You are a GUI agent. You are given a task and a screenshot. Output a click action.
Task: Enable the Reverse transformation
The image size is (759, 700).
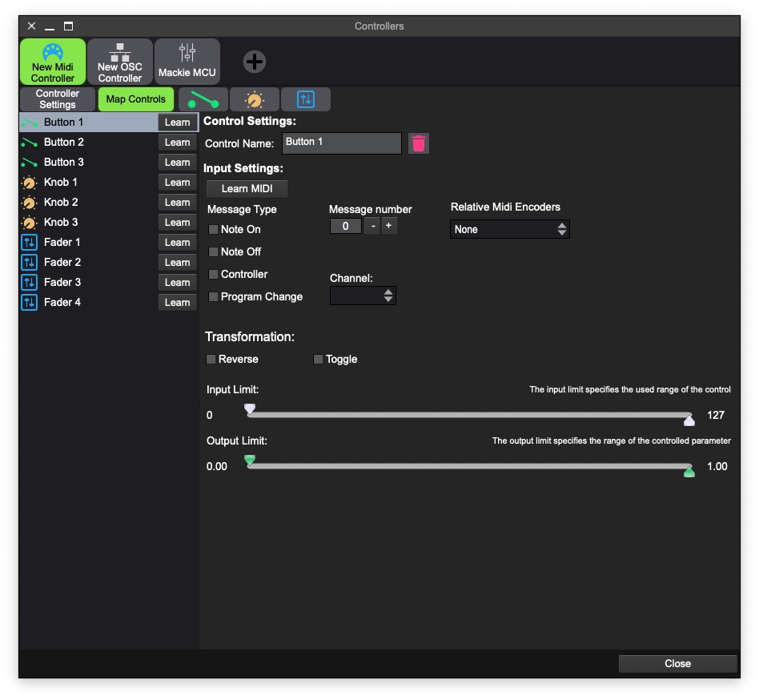[x=211, y=359]
